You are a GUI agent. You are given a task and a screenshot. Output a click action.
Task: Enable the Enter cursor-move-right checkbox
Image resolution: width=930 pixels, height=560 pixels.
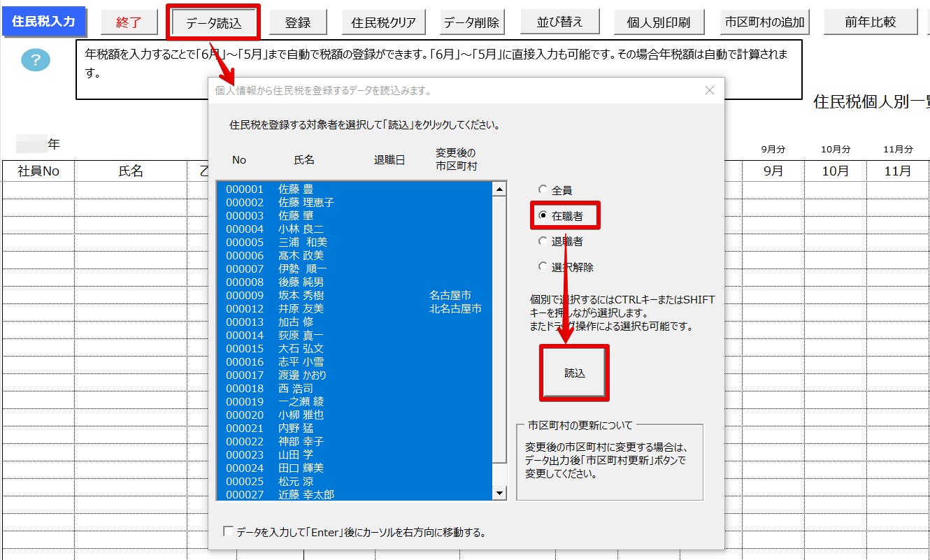[x=228, y=532]
